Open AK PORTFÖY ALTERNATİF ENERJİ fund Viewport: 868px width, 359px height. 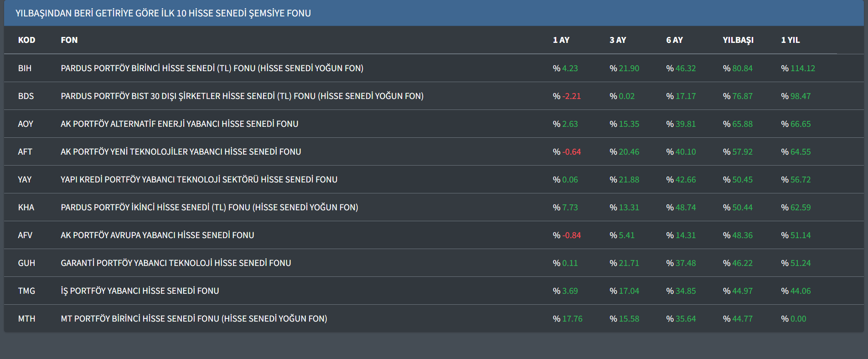coord(179,124)
